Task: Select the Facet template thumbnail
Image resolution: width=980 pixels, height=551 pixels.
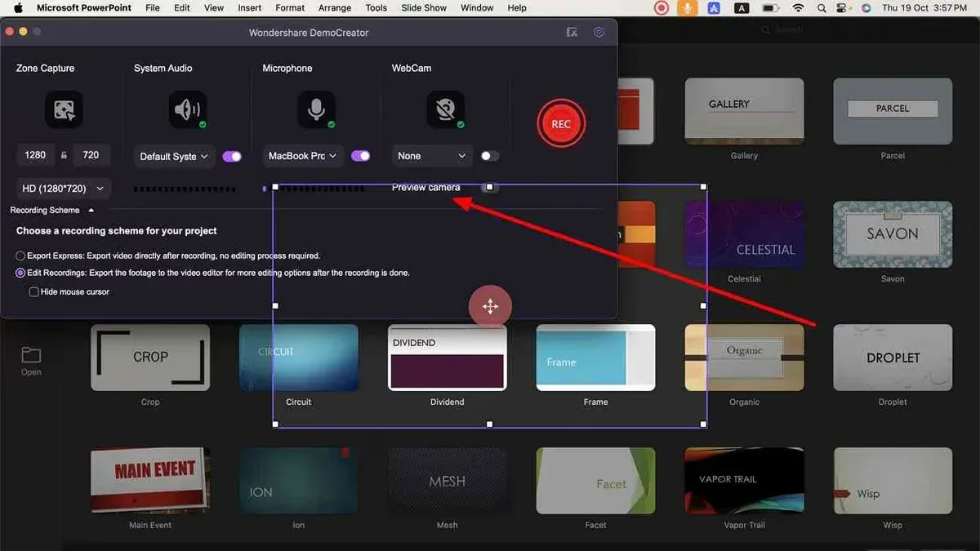Action: [595, 481]
